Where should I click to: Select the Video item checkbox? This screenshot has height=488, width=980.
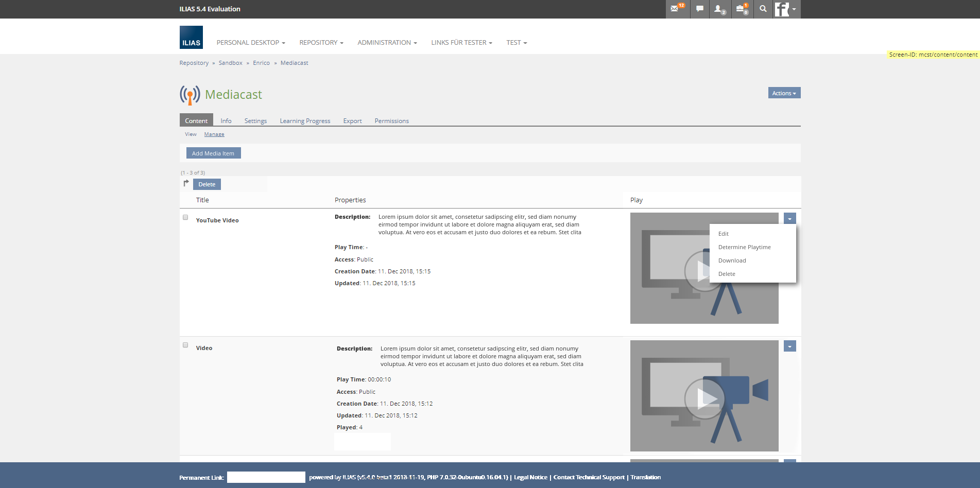[x=185, y=345]
